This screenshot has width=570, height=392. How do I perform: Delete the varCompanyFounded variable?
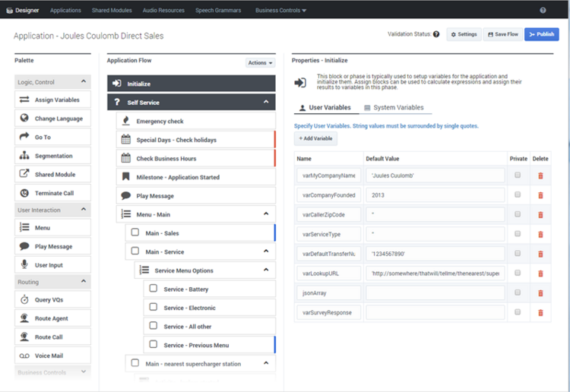point(540,195)
